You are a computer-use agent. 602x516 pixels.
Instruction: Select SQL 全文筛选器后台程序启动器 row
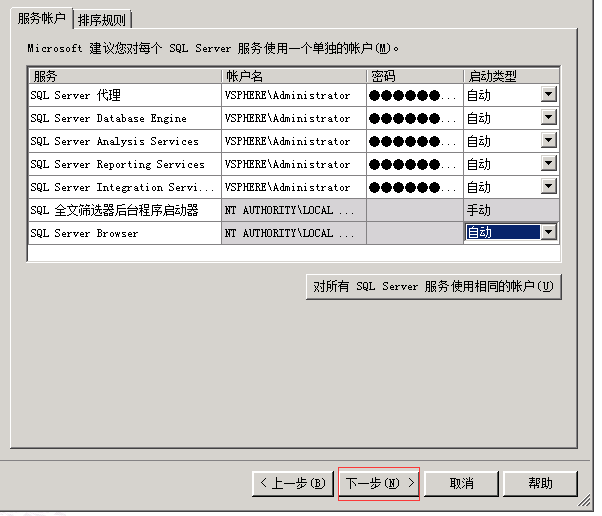125,210
